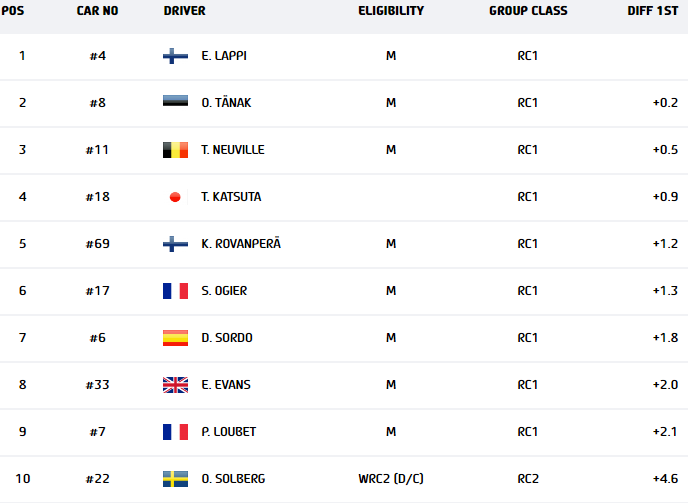Image resolution: width=688 pixels, height=503 pixels.
Task: Click the WRC2 (D/C) eligibility cell
Action: [x=390, y=479]
